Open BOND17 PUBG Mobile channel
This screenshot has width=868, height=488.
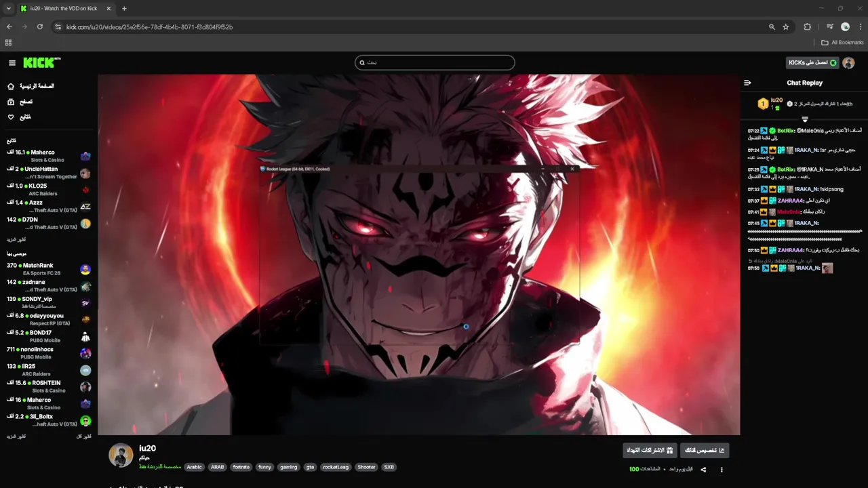coord(49,336)
